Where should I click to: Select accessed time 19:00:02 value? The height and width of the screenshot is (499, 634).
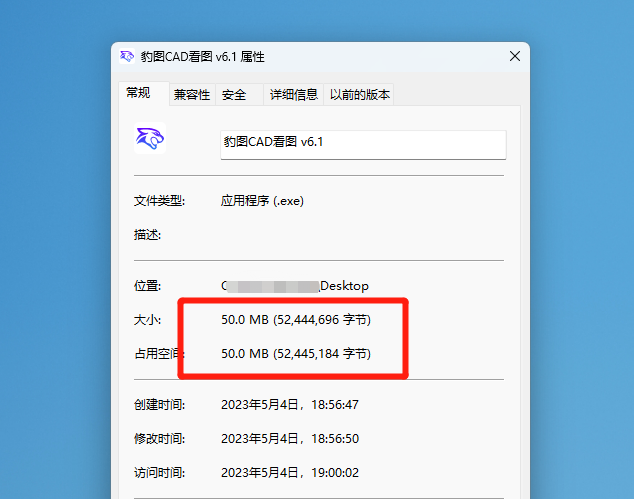pyautogui.click(x=290, y=472)
